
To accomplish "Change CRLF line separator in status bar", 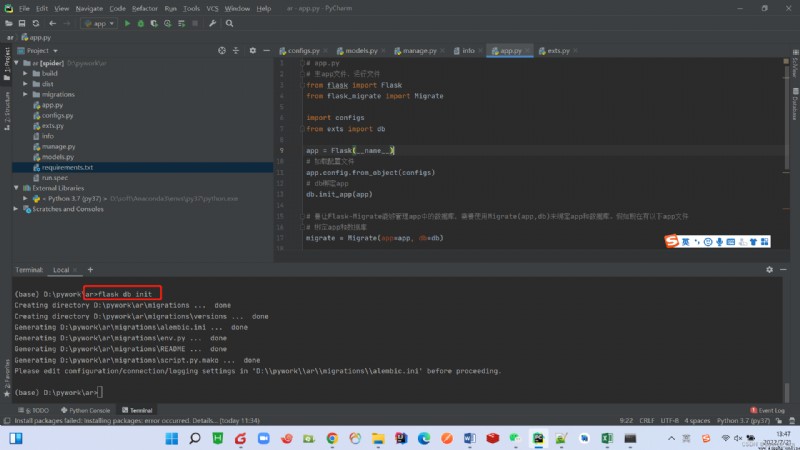I will pos(647,420).
